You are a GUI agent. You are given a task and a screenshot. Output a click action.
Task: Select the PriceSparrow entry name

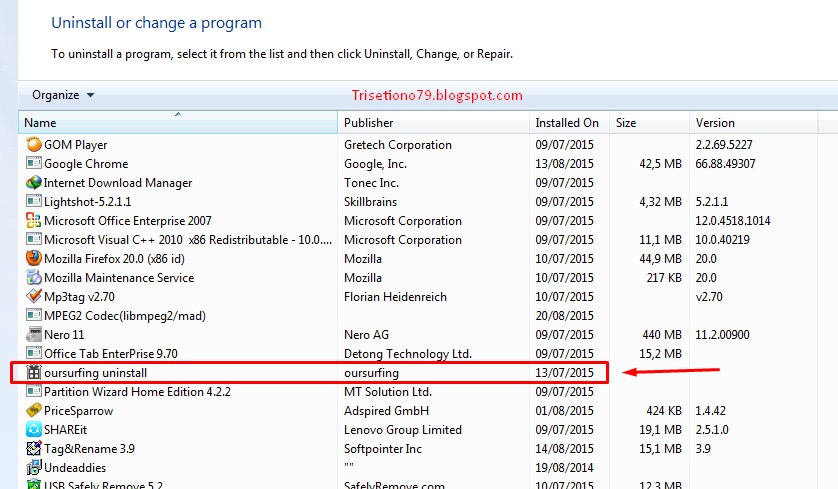pos(79,411)
